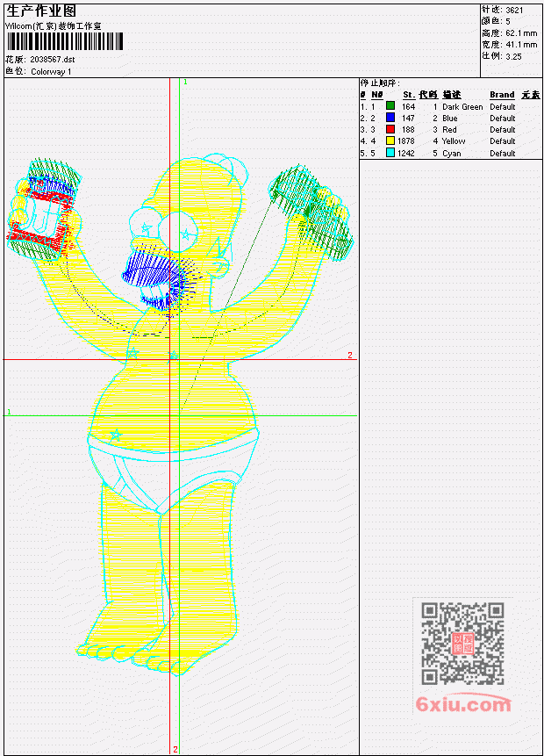Click the '生产作业图' title heading
Viewport: 544px width, 756px height.
41,11
